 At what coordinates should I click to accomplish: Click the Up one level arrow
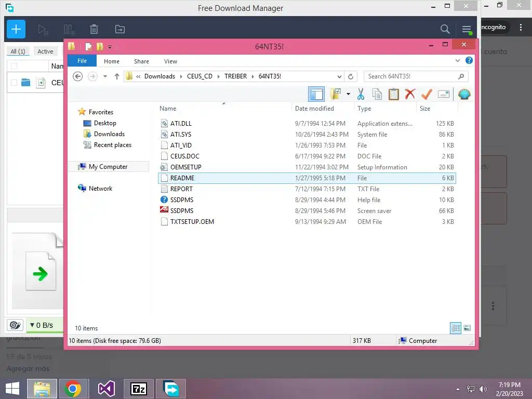117,76
